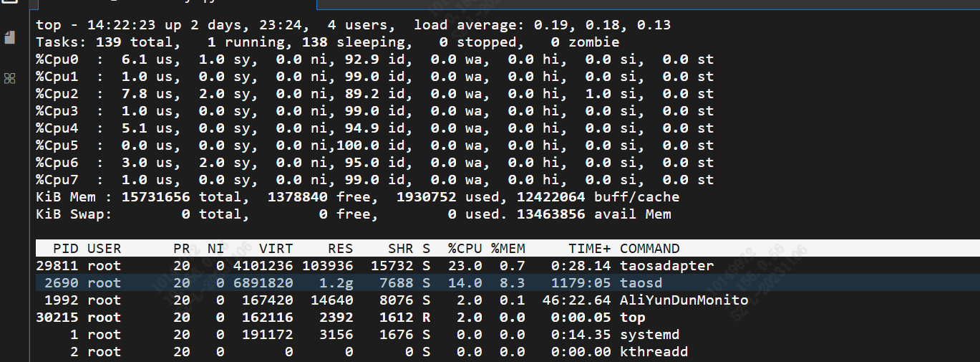Select the kthreadd process row

(x=374, y=352)
